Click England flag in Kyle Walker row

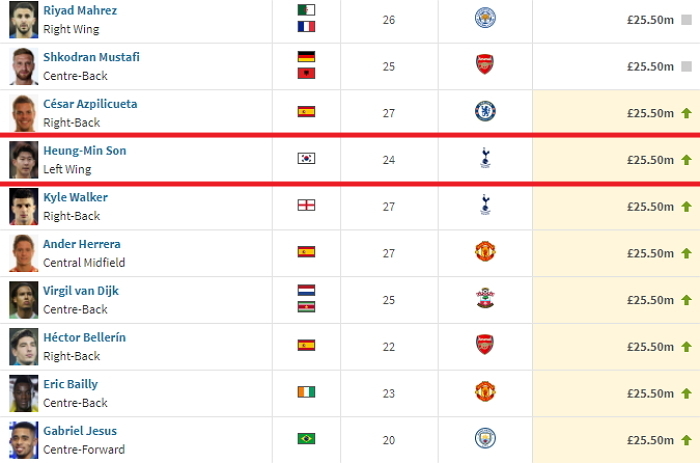pos(306,206)
